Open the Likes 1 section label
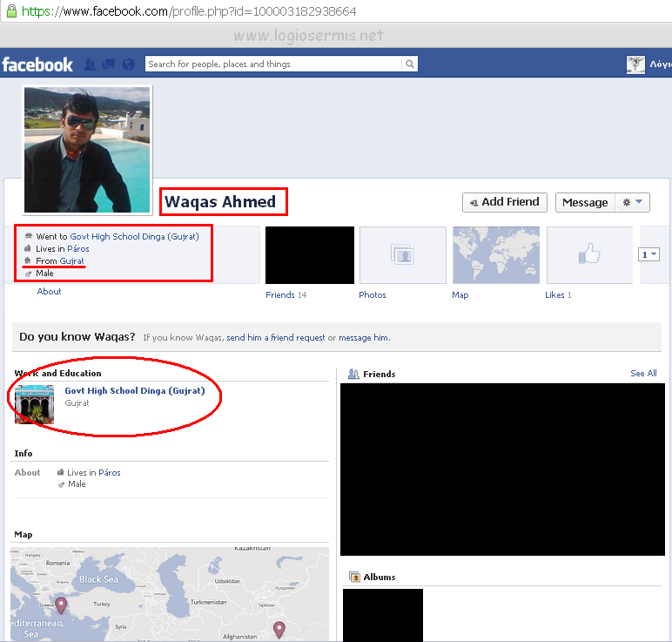Viewport: 672px width, 642px height. click(558, 295)
